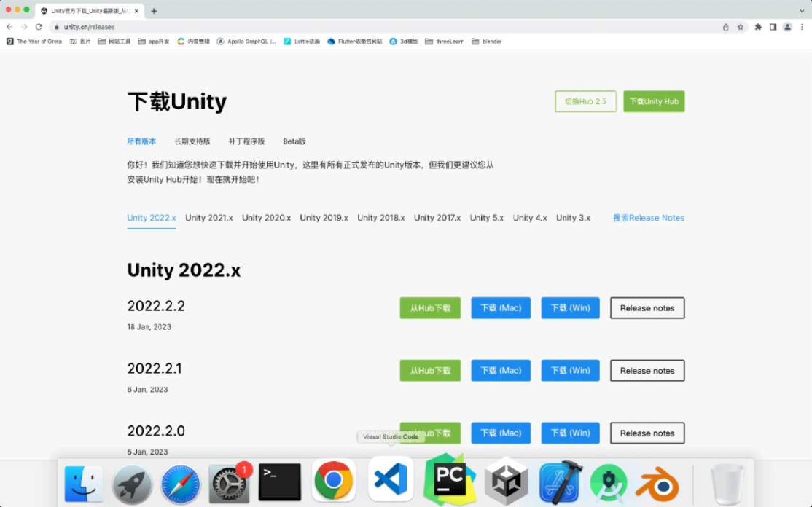812x507 pixels.
Task: Select the Unity 2021.x version tab
Action: [209, 217]
